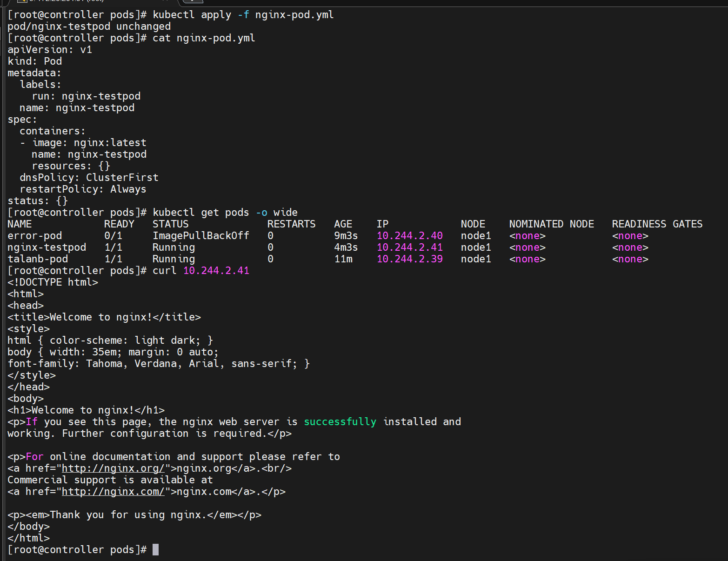Image resolution: width=728 pixels, height=561 pixels.
Task: Select the 'kubectl get pods -o wide' command
Action: tap(225, 213)
